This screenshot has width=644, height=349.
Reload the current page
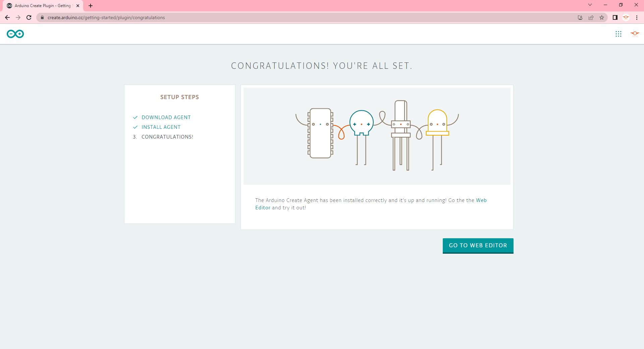(29, 17)
